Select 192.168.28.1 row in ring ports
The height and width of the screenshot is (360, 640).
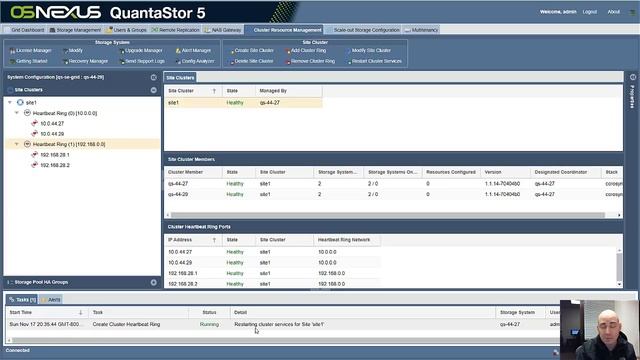click(273, 273)
